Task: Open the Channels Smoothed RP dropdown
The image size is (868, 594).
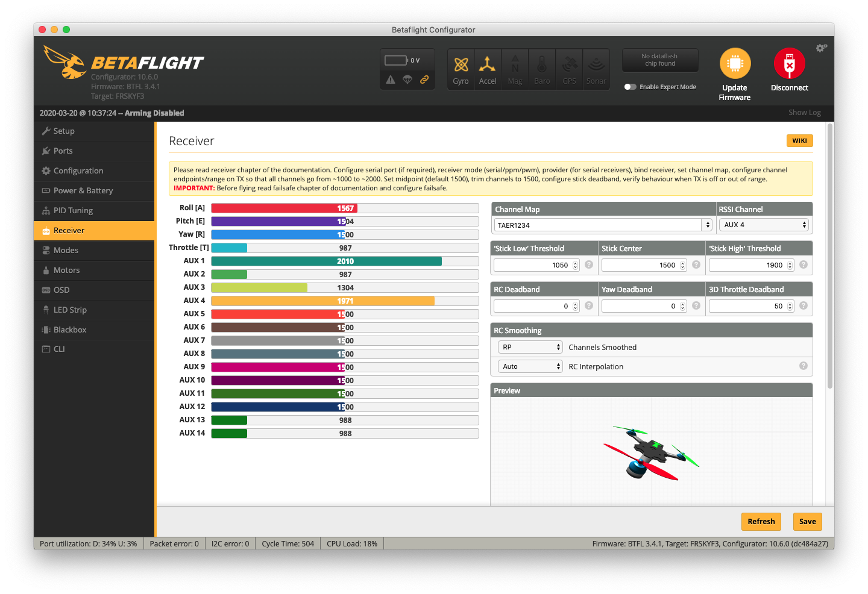Action: coord(530,347)
